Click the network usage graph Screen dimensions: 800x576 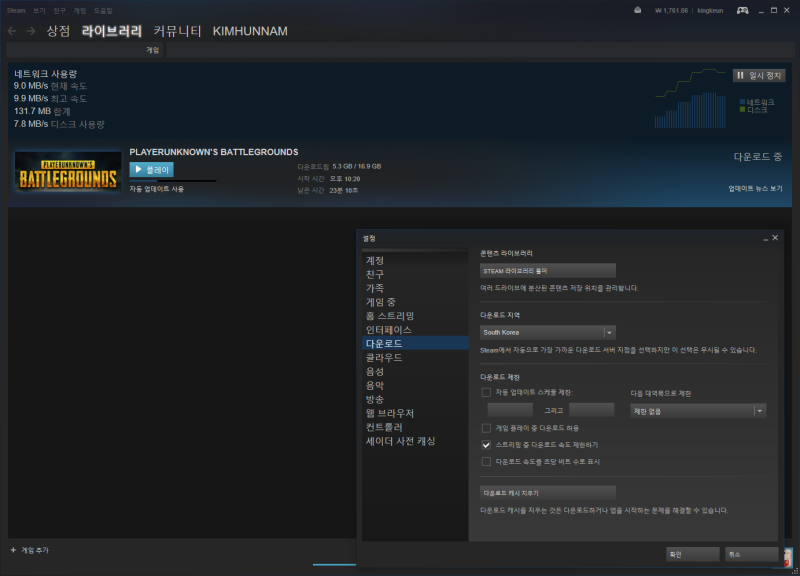690,98
